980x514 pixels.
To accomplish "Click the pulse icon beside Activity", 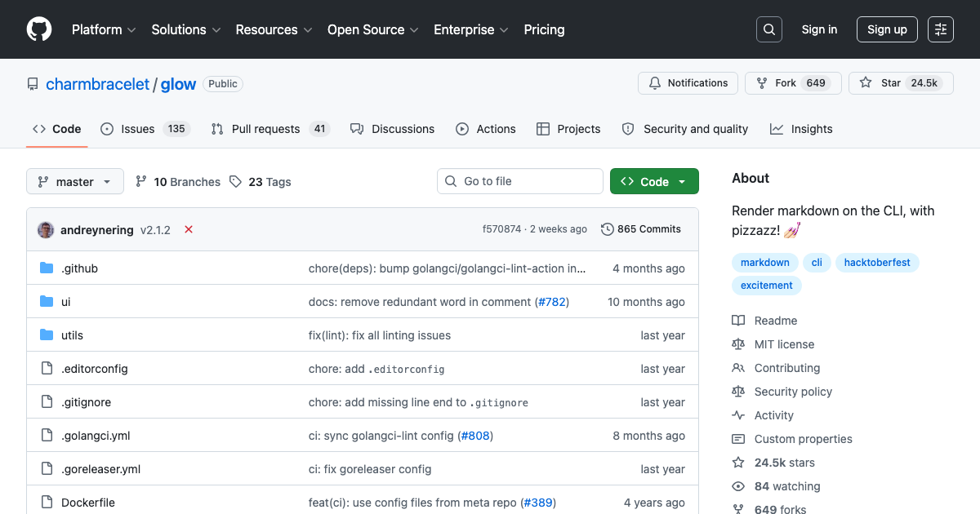I will (738, 415).
